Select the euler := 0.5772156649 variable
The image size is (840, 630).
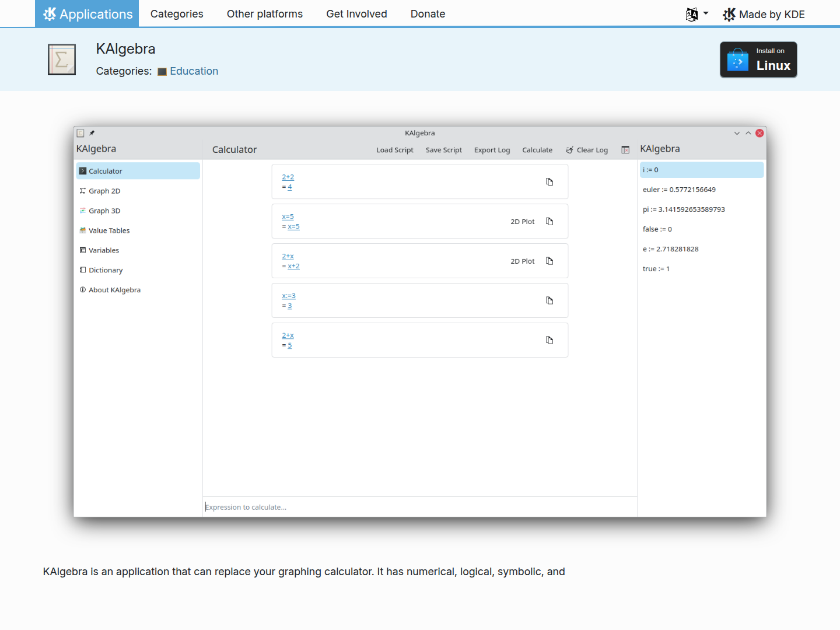point(702,190)
